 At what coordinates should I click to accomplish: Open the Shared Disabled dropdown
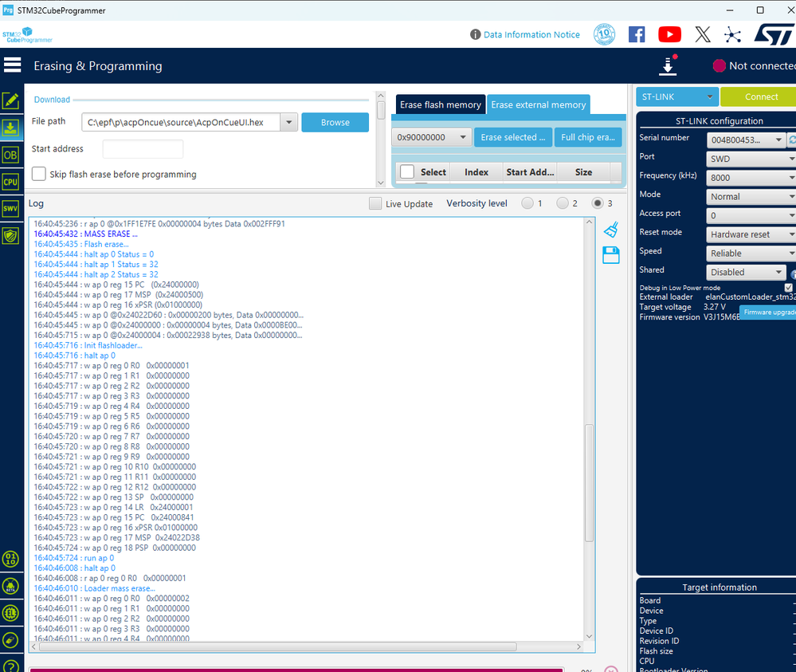click(x=746, y=273)
